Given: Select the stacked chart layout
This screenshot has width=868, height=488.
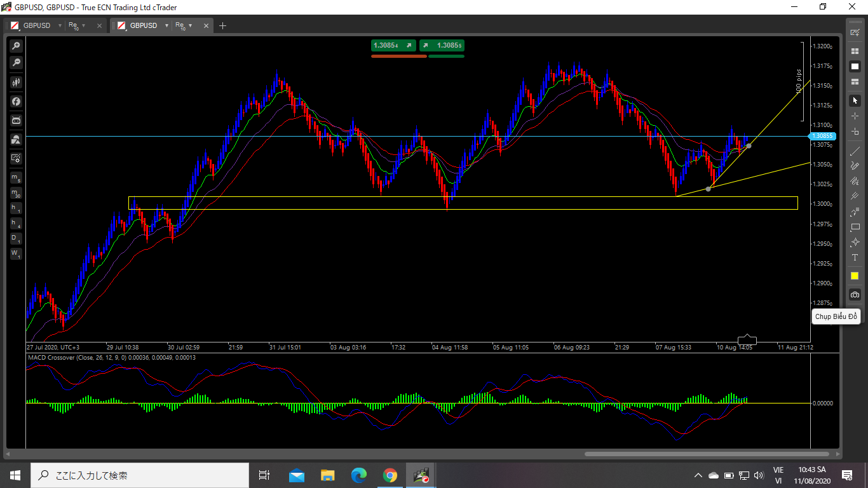Looking at the screenshot, I should pyautogui.click(x=855, y=82).
